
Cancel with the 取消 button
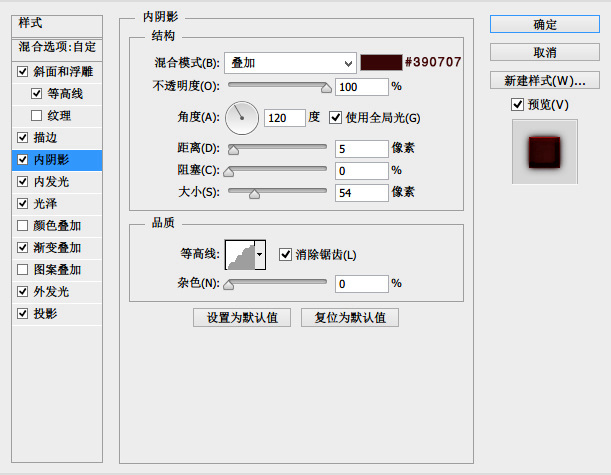pos(545,52)
